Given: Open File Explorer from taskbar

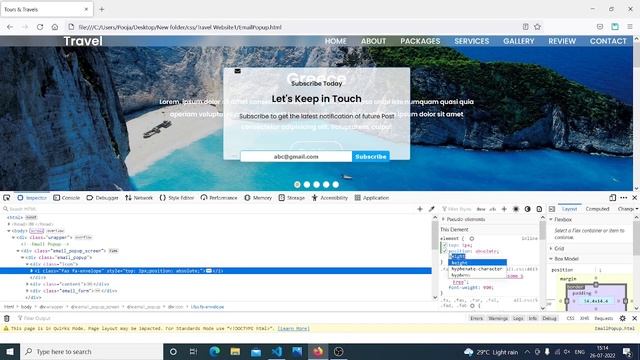Looking at the screenshot, I should [x=235, y=352].
